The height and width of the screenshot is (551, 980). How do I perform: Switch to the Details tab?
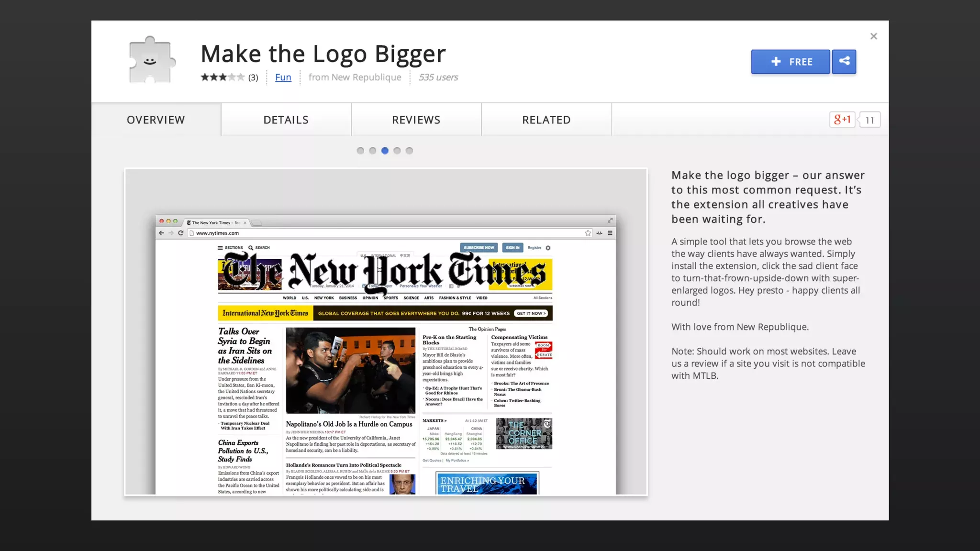click(286, 120)
